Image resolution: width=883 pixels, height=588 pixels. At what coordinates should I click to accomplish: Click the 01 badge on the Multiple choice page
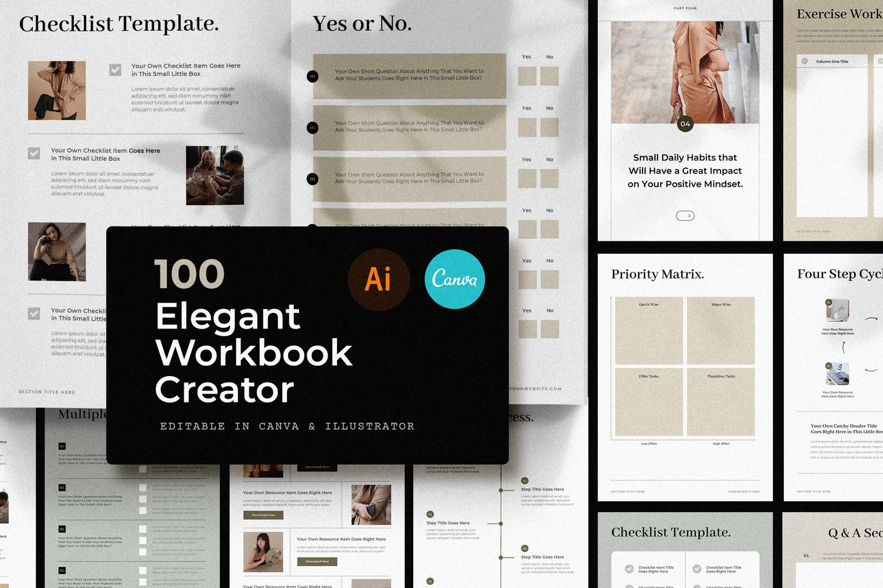(62, 446)
